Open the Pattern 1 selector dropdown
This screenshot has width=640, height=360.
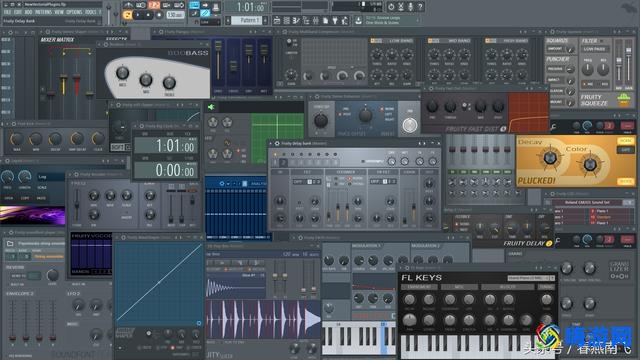[246, 20]
